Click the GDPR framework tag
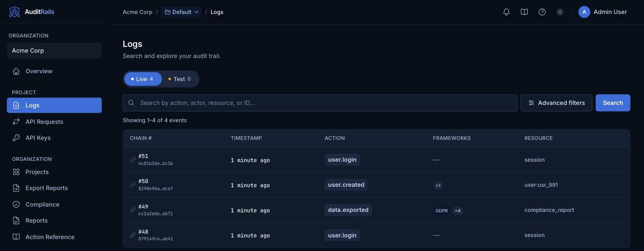Image resolution: width=644 pixels, height=251 pixels. (x=442, y=211)
